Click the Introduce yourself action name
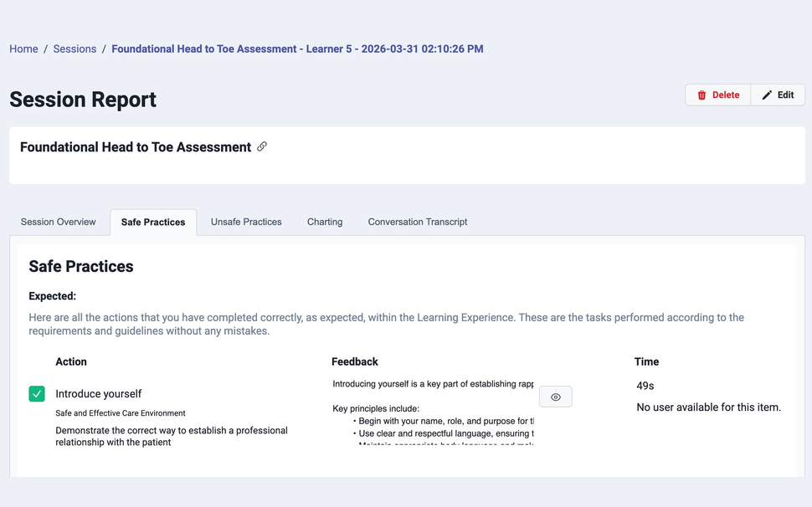812x507 pixels. click(99, 394)
